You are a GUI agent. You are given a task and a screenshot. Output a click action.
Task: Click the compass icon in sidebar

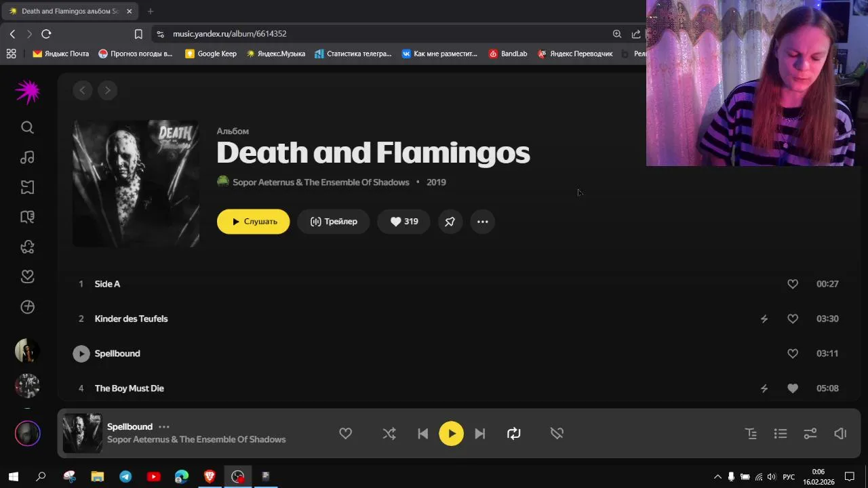(27, 307)
